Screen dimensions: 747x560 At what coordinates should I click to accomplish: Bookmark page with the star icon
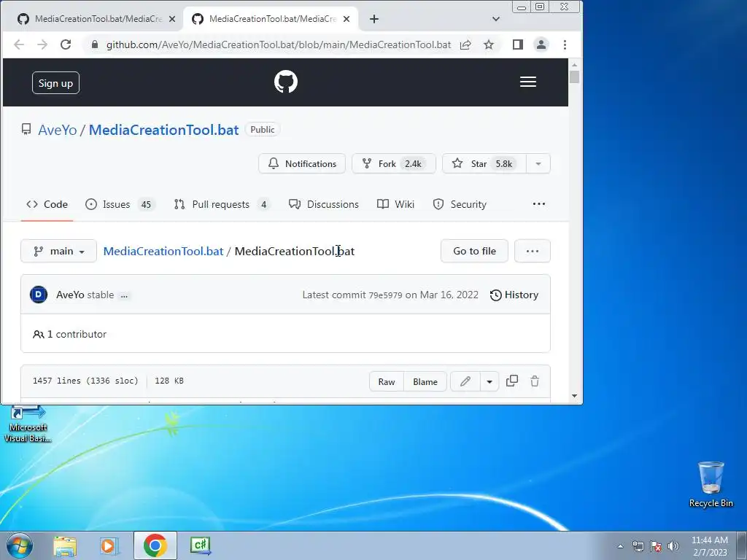pyautogui.click(x=488, y=44)
